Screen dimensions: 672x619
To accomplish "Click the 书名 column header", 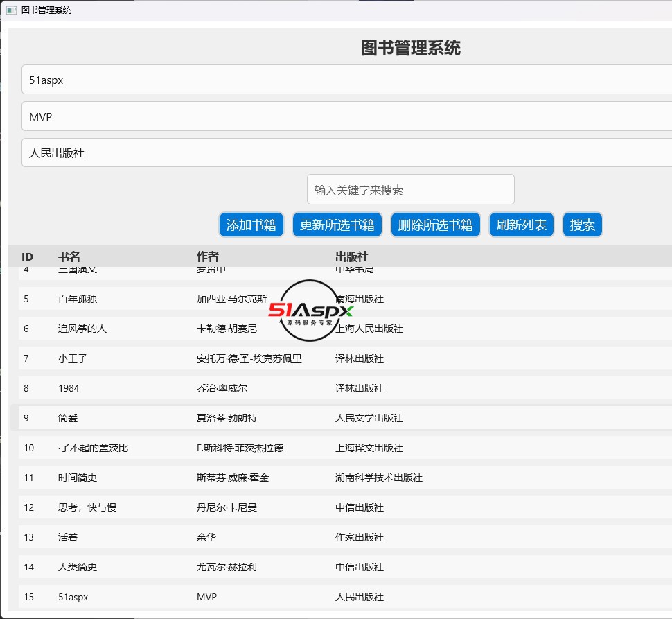I will 69,256.
